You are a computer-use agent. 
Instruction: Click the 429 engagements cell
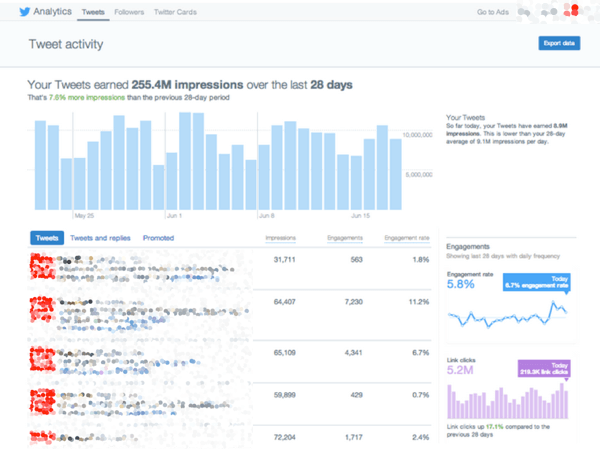point(357,395)
